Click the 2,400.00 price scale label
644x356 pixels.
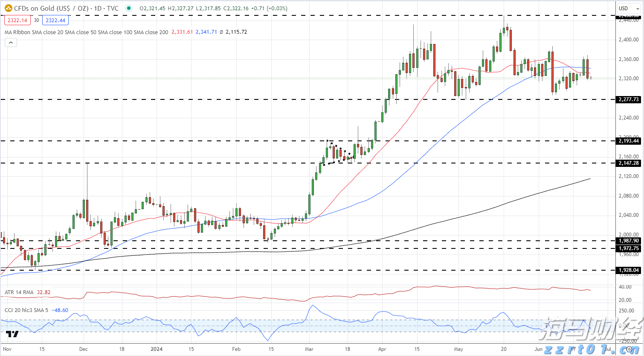(629, 40)
